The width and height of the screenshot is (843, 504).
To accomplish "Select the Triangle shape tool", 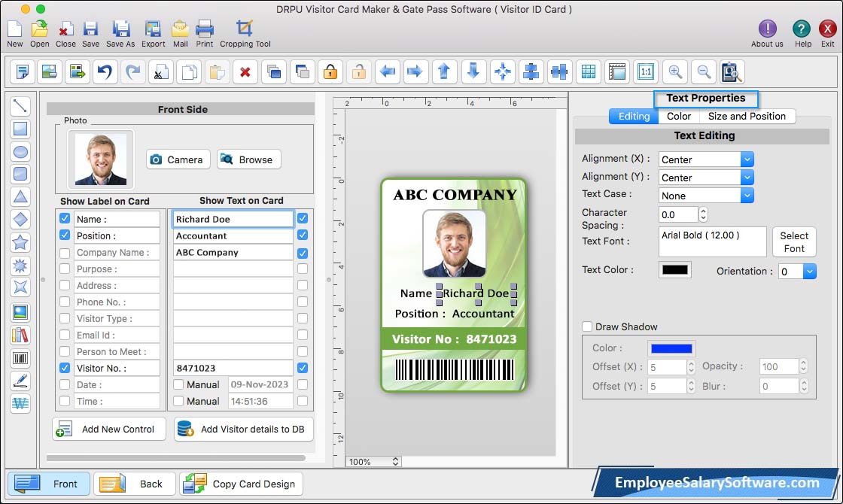I will [20, 196].
